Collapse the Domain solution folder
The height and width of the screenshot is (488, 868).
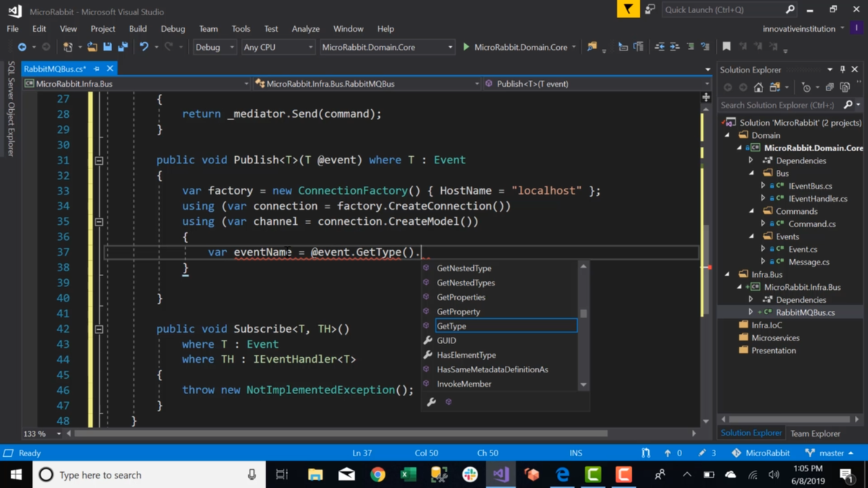click(728, 135)
